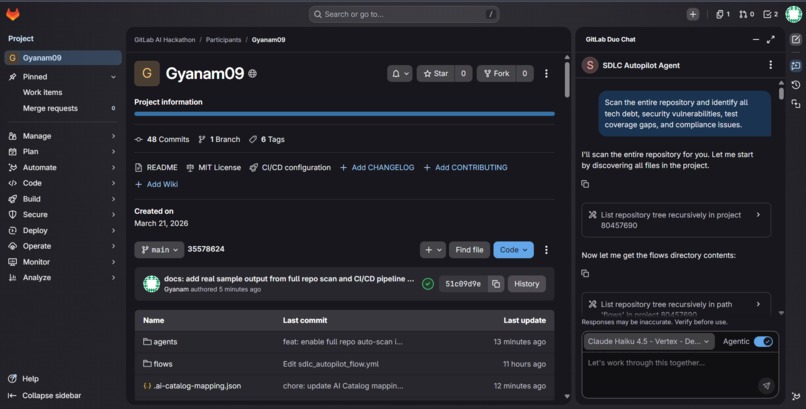Image resolution: width=806 pixels, height=409 pixels.
Task: Open merge requests counter in top bar
Action: click(x=746, y=14)
